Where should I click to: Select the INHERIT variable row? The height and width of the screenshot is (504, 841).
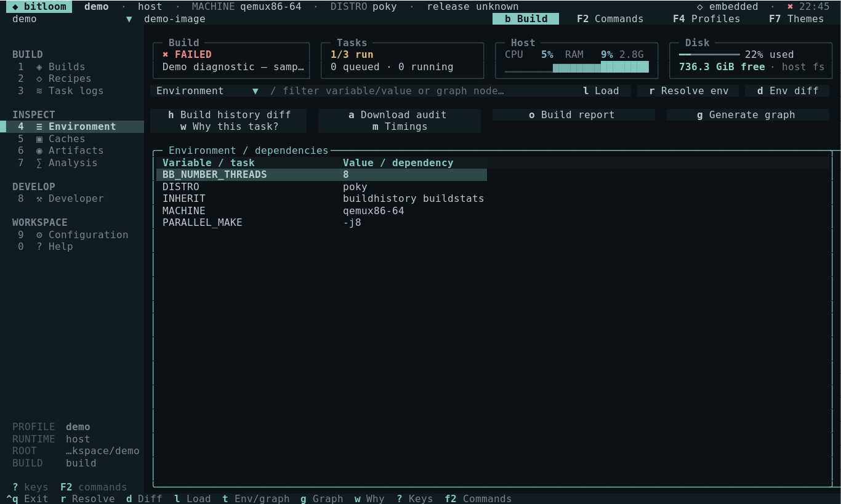click(321, 199)
